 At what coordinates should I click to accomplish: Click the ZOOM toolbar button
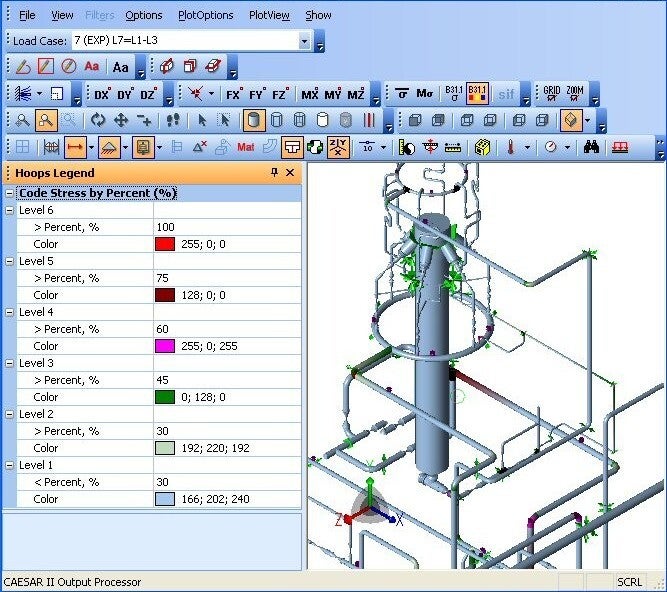pos(575,94)
